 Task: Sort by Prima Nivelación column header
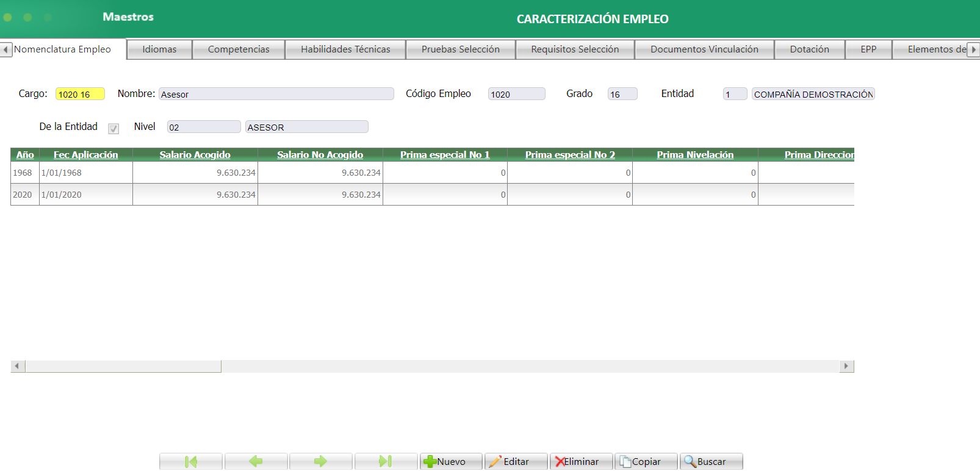click(695, 155)
